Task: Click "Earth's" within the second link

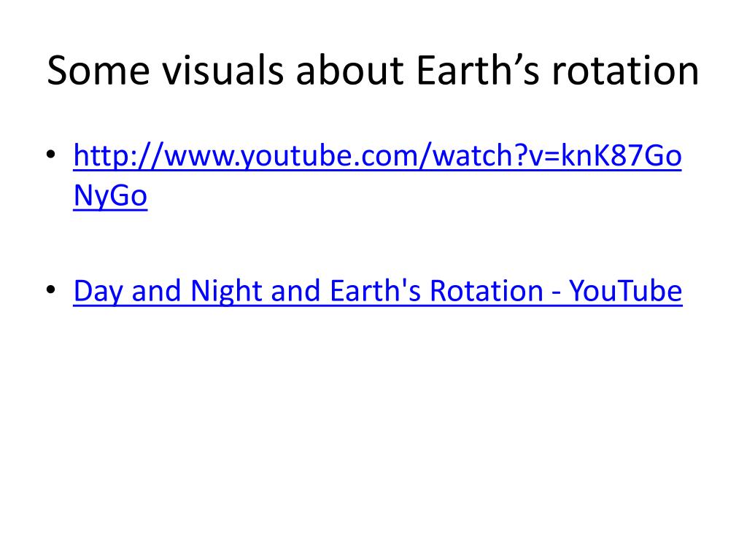Action: (x=376, y=290)
